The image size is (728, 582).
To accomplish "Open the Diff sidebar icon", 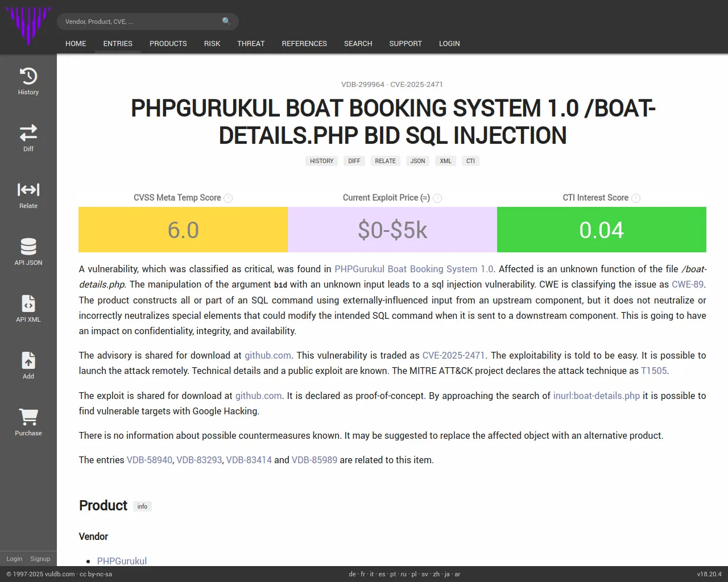I will pyautogui.click(x=28, y=133).
